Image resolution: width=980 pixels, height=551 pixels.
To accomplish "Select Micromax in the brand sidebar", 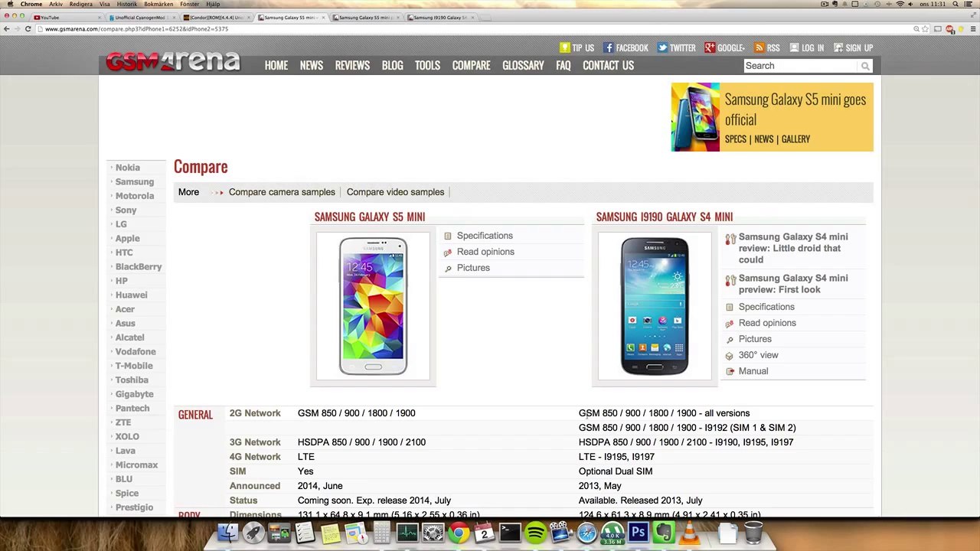I will click(136, 465).
